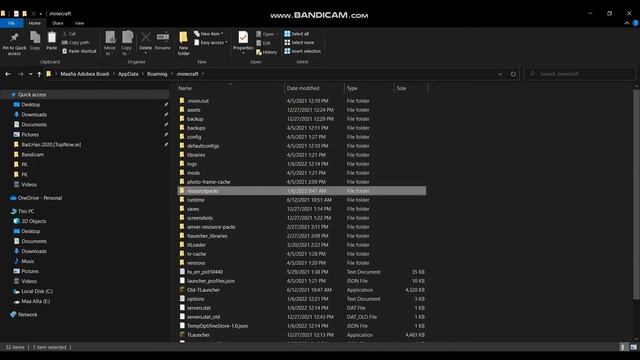Expand path chevron after Roaming
This screenshot has width=640, height=360.
[x=172, y=74]
